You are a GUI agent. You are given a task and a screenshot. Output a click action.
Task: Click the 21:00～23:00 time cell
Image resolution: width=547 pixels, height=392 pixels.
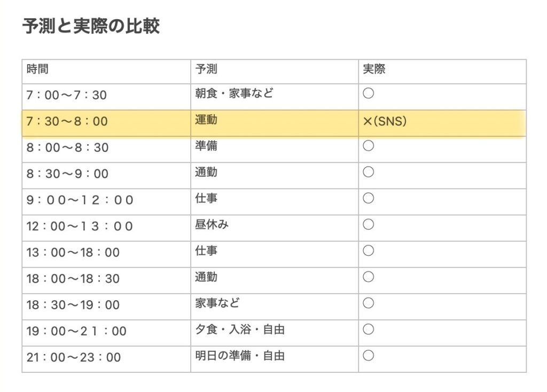pyautogui.click(x=74, y=357)
